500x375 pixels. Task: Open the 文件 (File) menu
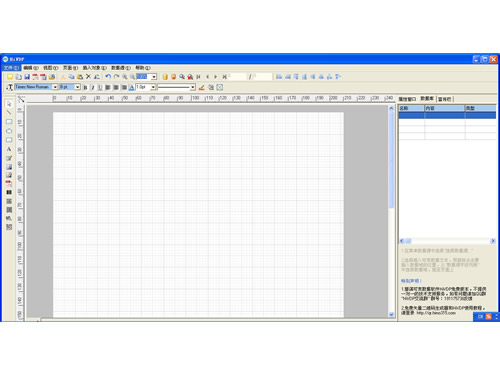[x=12, y=68]
